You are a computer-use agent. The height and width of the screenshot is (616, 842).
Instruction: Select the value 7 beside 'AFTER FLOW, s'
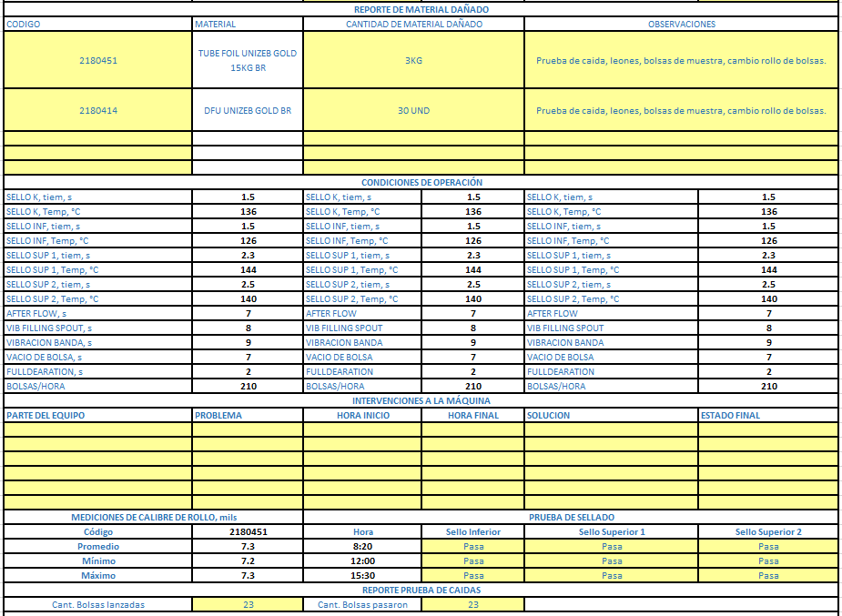248,313
